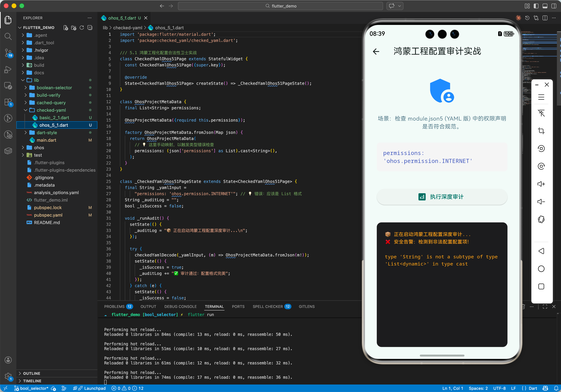Toggle bottom panel layout icon
This screenshot has width=561, height=392.
(x=545, y=6)
